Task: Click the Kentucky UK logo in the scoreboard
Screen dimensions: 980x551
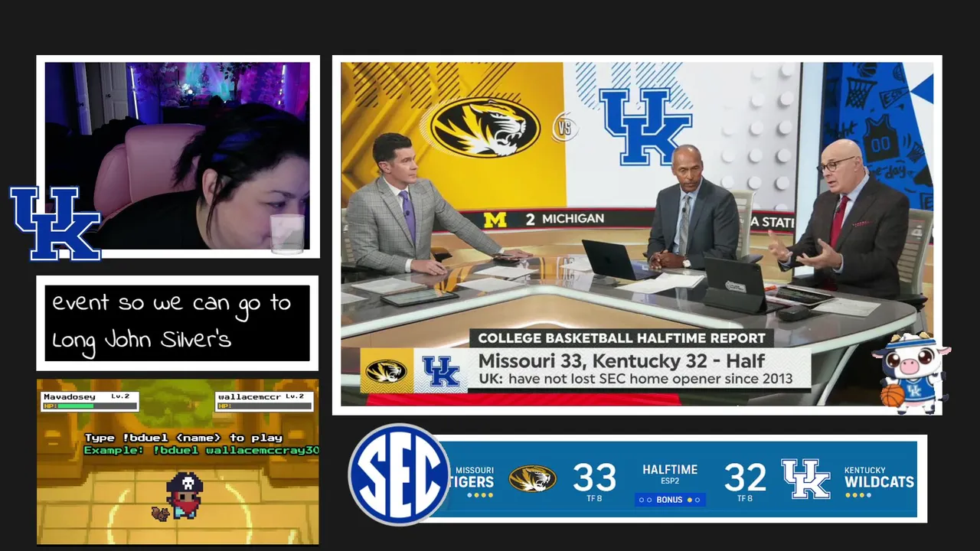Action: click(x=805, y=479)
